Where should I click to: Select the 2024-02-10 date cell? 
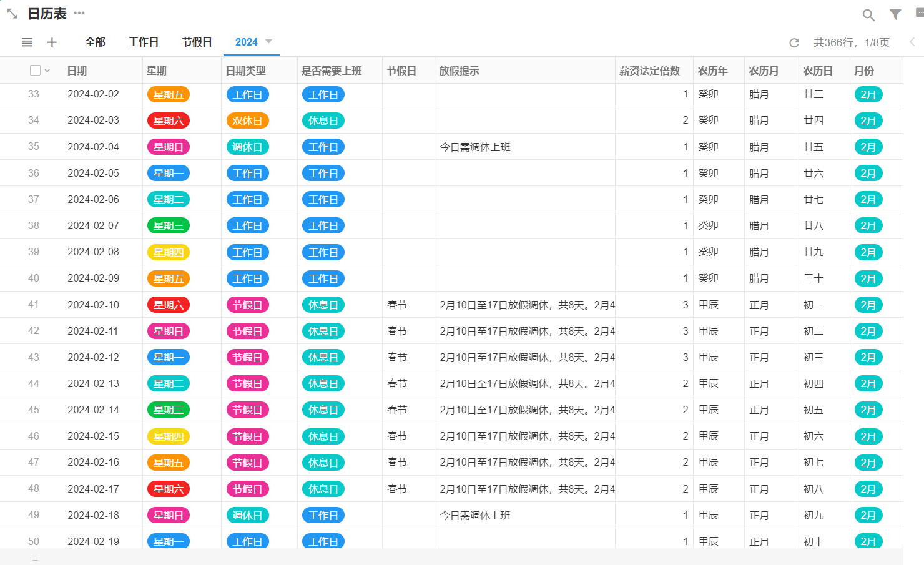[x=94, y=305]
